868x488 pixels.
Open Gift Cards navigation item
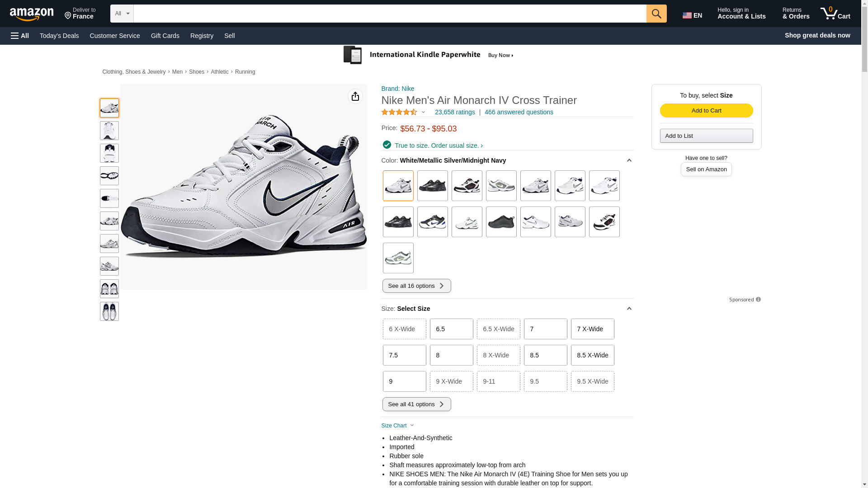[165, 36]
